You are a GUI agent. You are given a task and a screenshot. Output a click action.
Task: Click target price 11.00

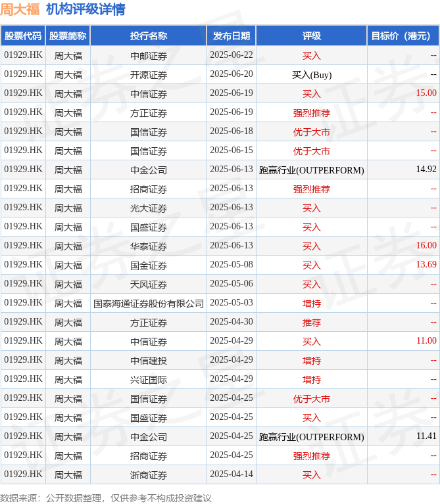tap(426, 341)
